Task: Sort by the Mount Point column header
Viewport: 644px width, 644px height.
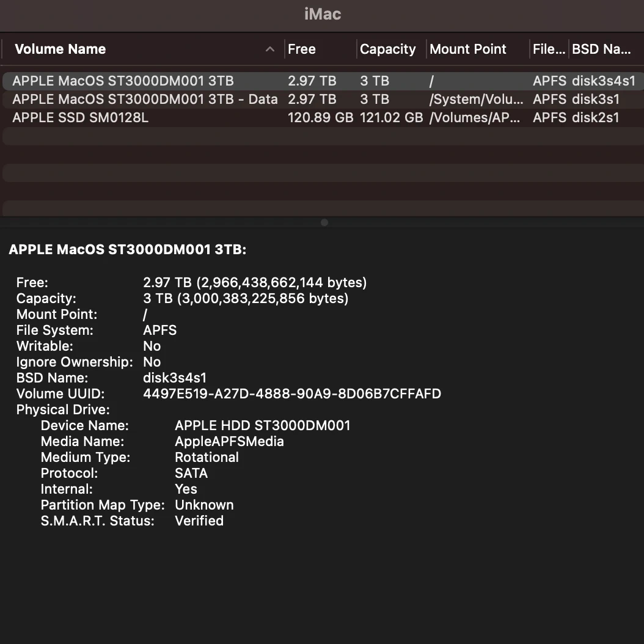Action: coord(468,49)
